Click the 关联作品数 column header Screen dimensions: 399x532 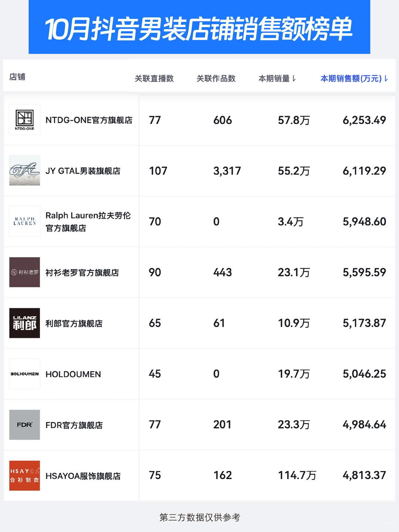point(216,78)
